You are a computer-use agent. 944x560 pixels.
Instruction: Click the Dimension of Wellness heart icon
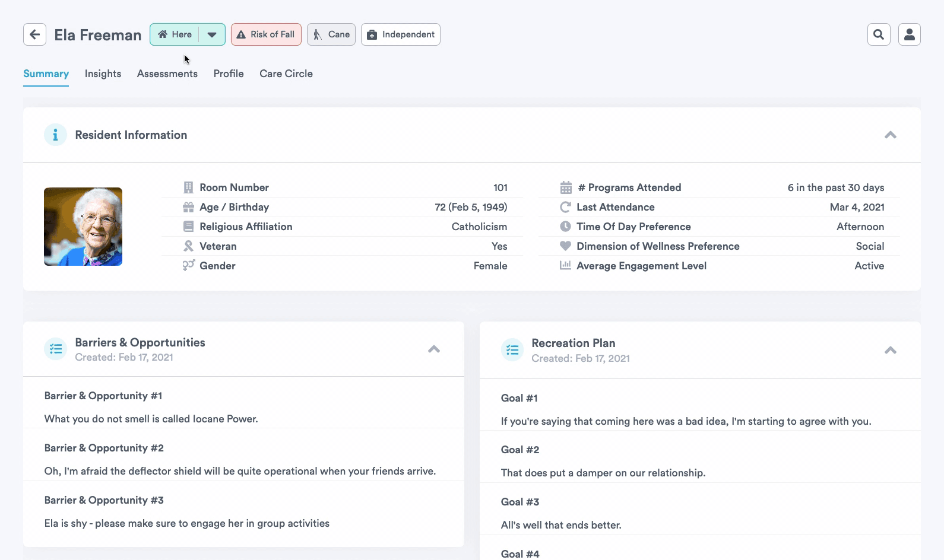pos(565,246)
